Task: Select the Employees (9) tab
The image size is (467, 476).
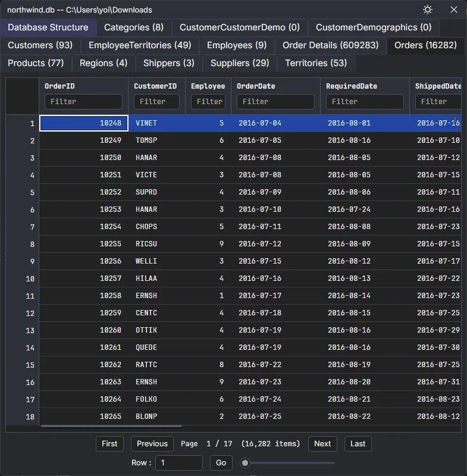Action: pos(237,45)
